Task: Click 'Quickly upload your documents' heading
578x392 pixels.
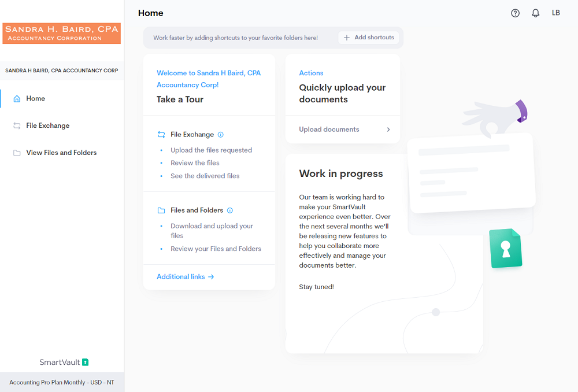Action: [342, 93]
